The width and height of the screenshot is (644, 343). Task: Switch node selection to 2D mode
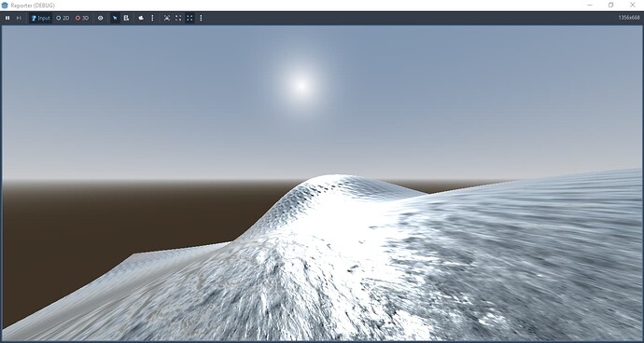click(63, 18)
